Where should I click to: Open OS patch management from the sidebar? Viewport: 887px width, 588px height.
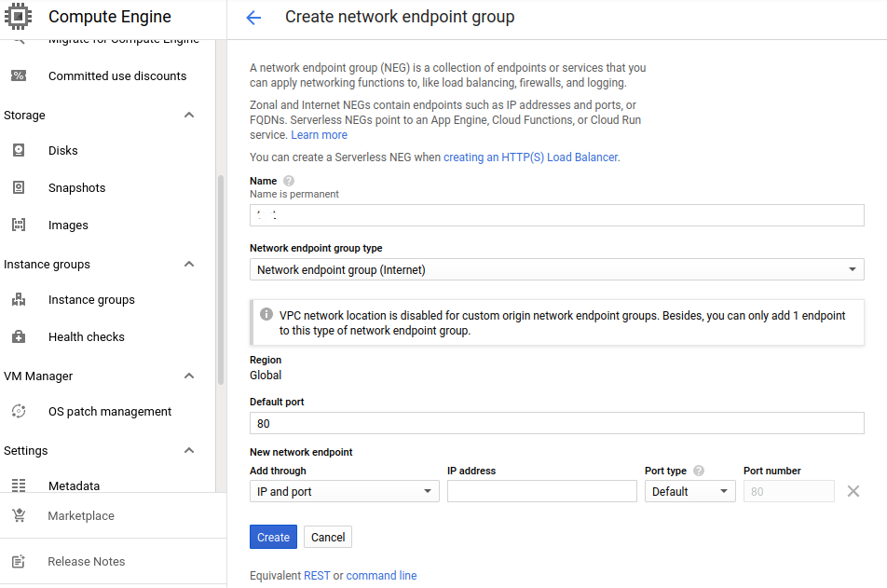point(20,411)
